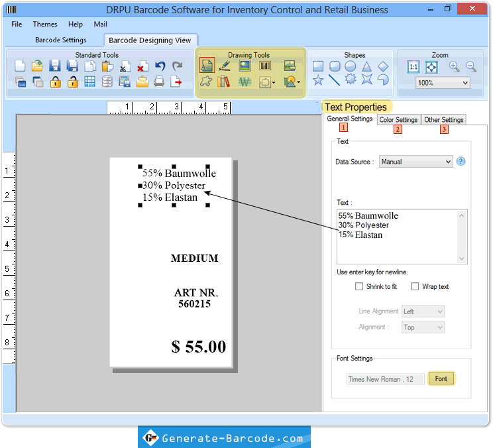Toggle the grid icon in Standard Tools

[x=89, y=82]
